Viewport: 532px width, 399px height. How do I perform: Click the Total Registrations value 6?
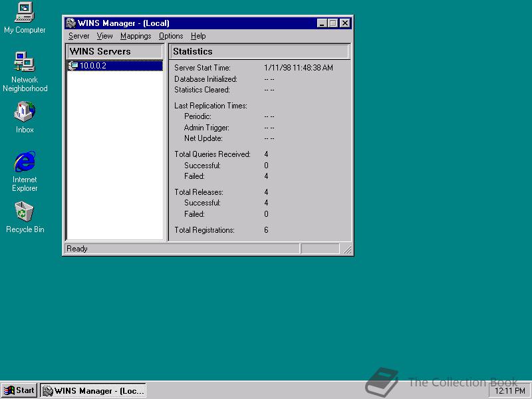pyautogui.click(x=267, y=230)
